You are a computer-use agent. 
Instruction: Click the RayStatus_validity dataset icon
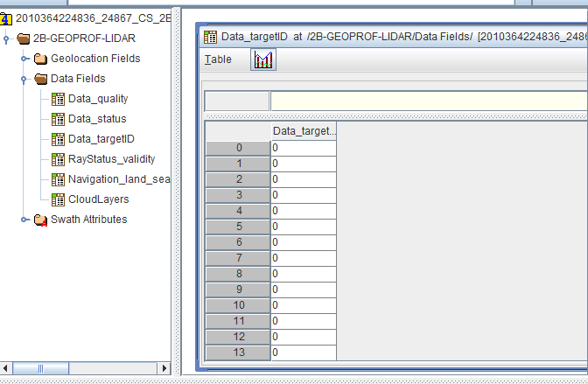coord(58,159)
